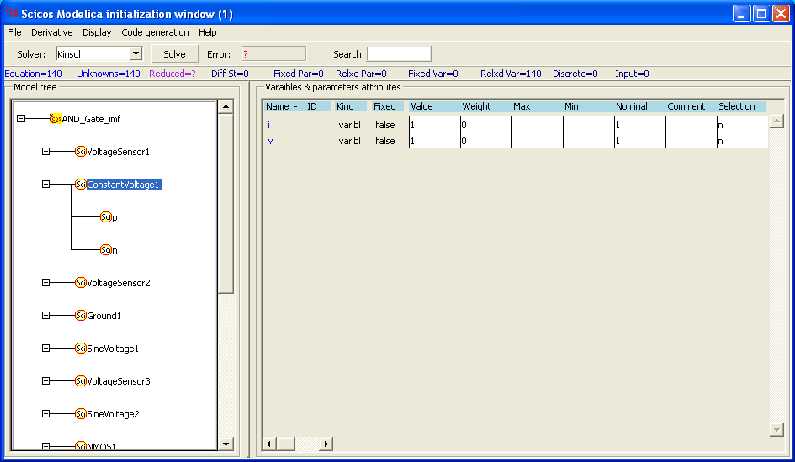Click the Weight column header
Viewport: 795px width, 462px height.
tap(485, 106)
